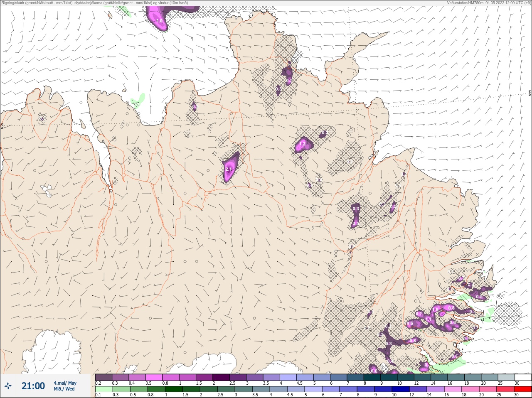Click the 2.1 snowfall value label
Screen dimensions: 532x398
(x=228, y=170)
